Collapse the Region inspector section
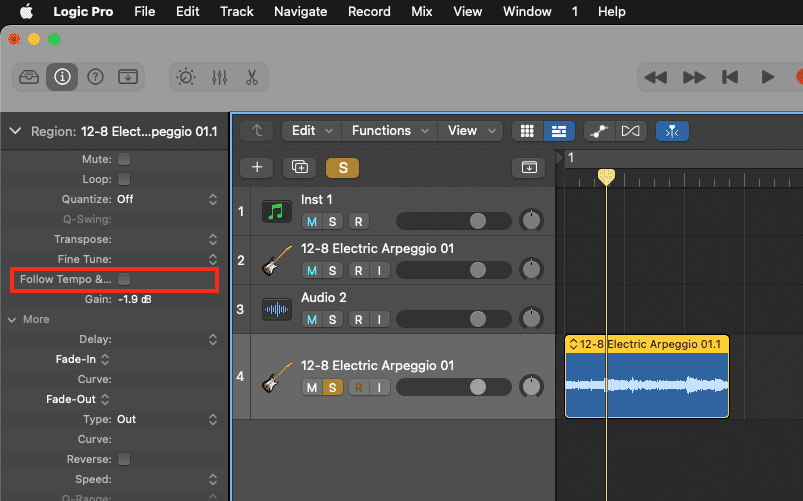Viewport: 803px width, 501px height. (15, 131)
